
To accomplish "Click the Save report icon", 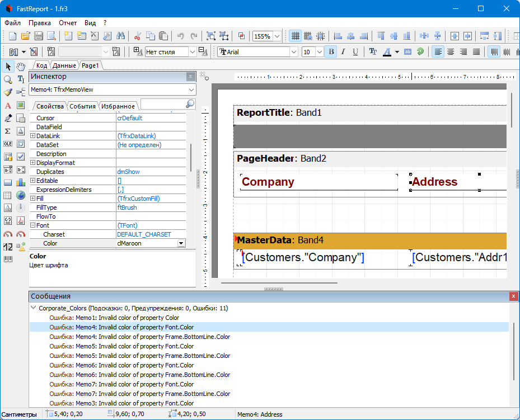I will 39,36.
